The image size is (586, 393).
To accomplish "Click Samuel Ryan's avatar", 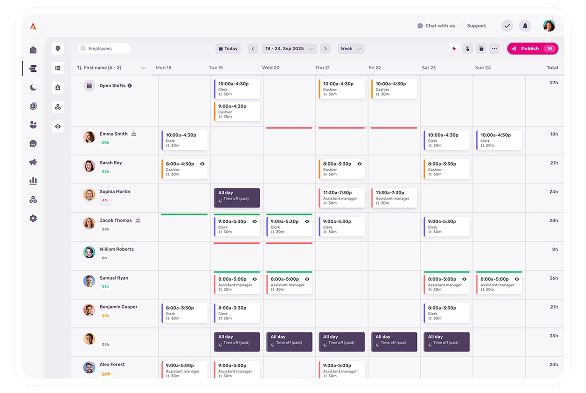I will point(89,281).
